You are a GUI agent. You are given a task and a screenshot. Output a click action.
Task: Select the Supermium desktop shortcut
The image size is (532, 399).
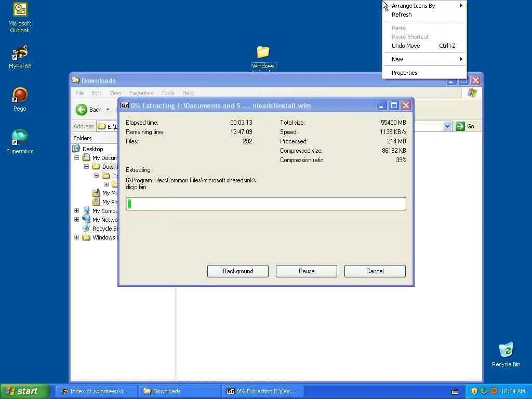pyautogui.click(x=20, y=142)
